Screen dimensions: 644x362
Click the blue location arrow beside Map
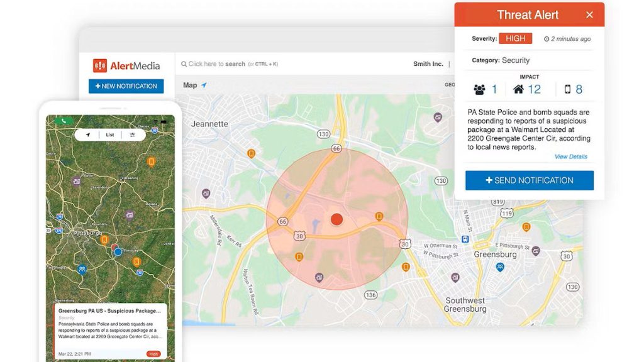[204, 85]
